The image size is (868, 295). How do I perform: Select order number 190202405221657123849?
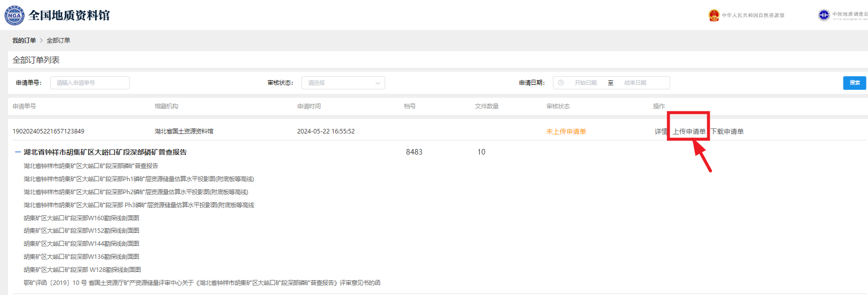click(x=49, y=131)
